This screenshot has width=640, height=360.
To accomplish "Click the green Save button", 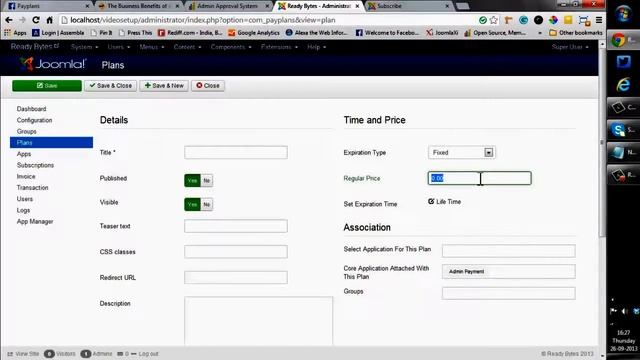I will (x=47, y=86).
